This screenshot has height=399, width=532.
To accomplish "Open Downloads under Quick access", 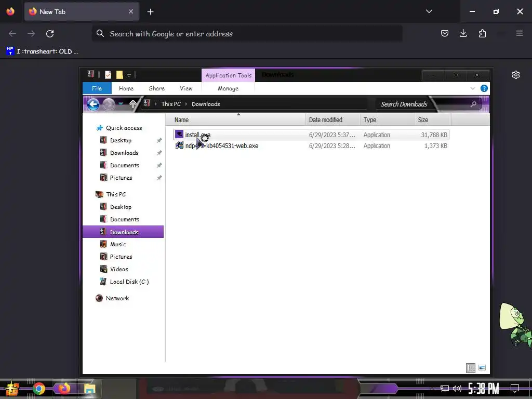I will click(x=124, y=153).
